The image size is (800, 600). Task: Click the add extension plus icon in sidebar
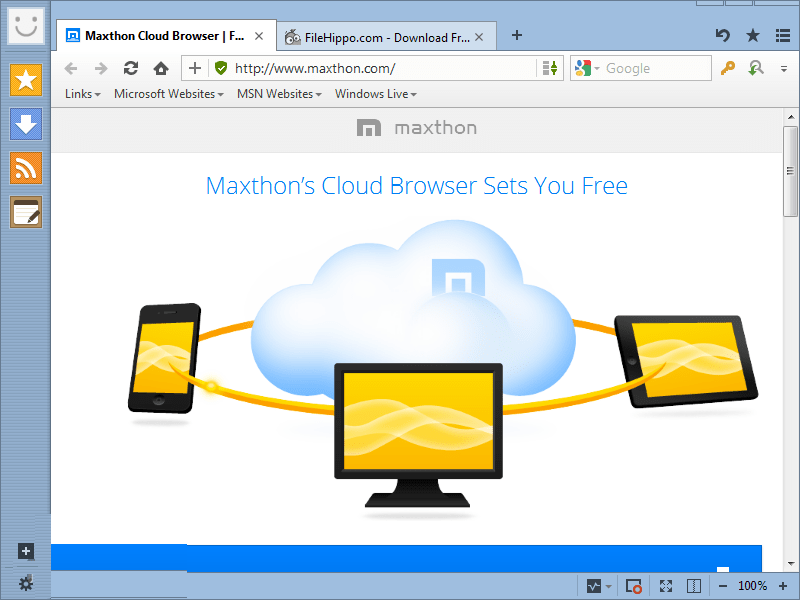point(26,551)
